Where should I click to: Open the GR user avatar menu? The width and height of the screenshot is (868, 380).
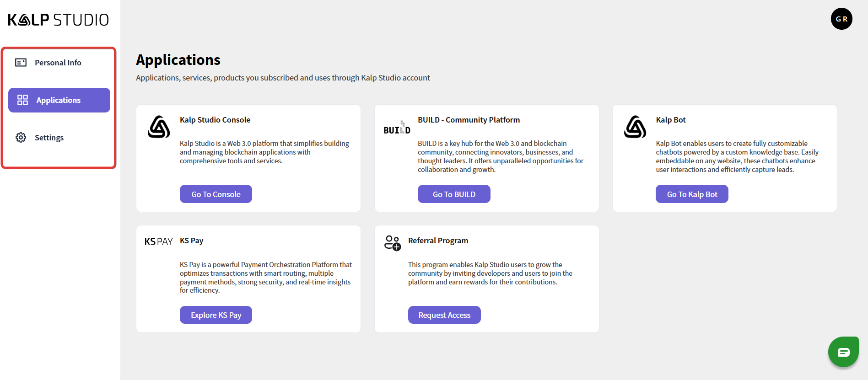pyautogui.click(x=841, y=19)
